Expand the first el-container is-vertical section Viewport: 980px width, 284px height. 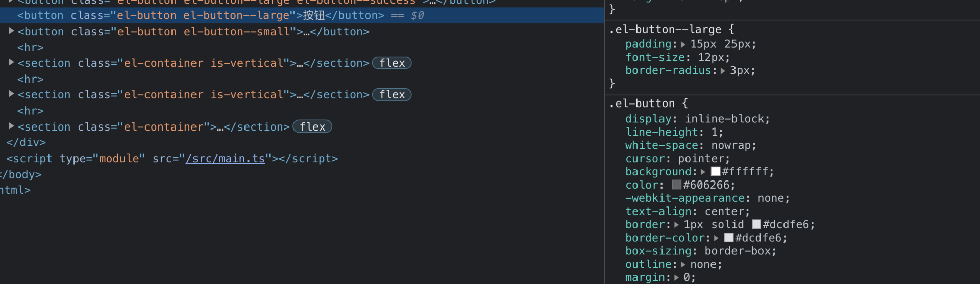(11, 63)
